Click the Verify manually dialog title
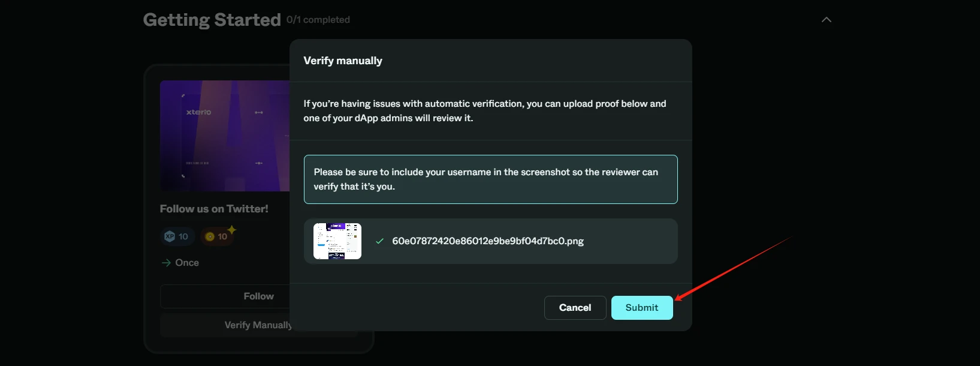Image resolution: width=980 pixels, height=366 pixels. tap(343, 61)
